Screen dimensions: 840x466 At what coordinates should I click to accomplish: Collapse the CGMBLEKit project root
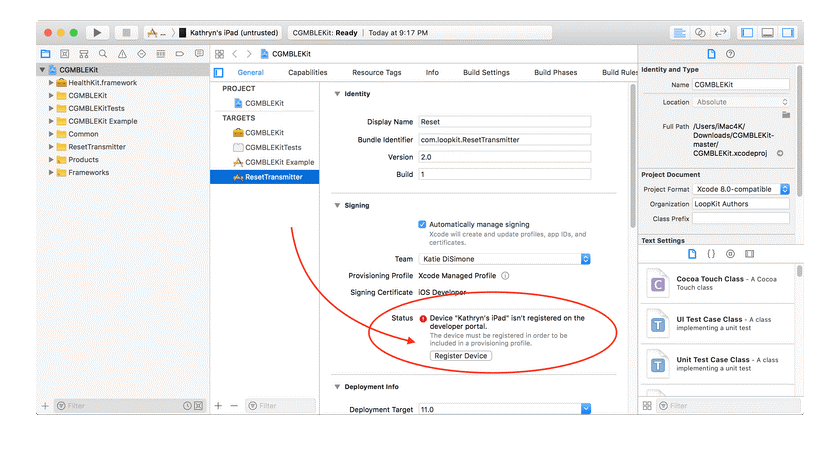click(x=42, y=70)
